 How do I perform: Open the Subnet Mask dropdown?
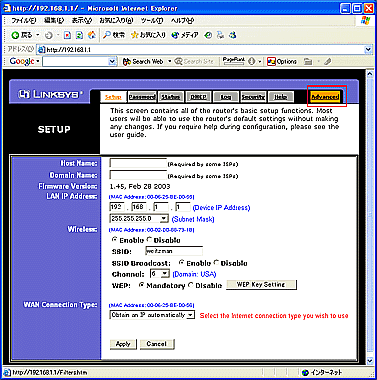pyautogui.click(x=139, y=219)
